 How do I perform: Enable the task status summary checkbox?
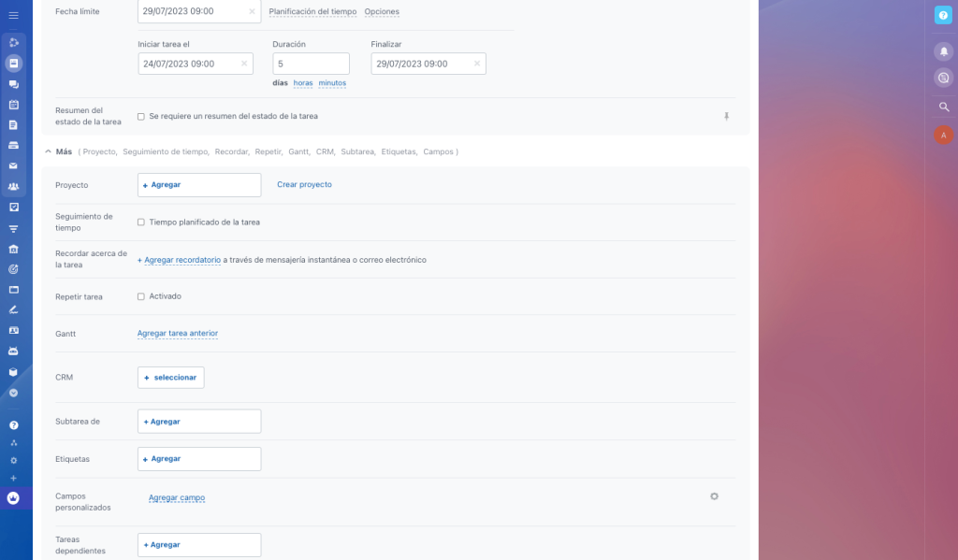141,116
